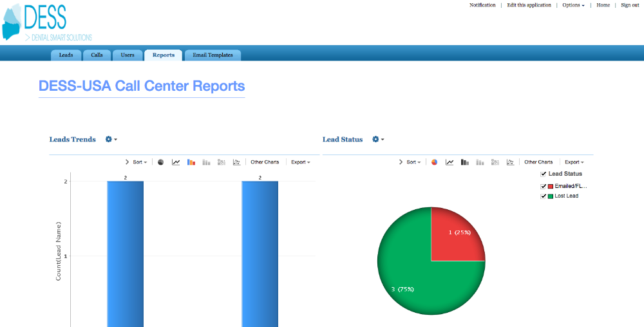
Task: Click the Count(Lead Name) axis label
Action: coord(59,251)
